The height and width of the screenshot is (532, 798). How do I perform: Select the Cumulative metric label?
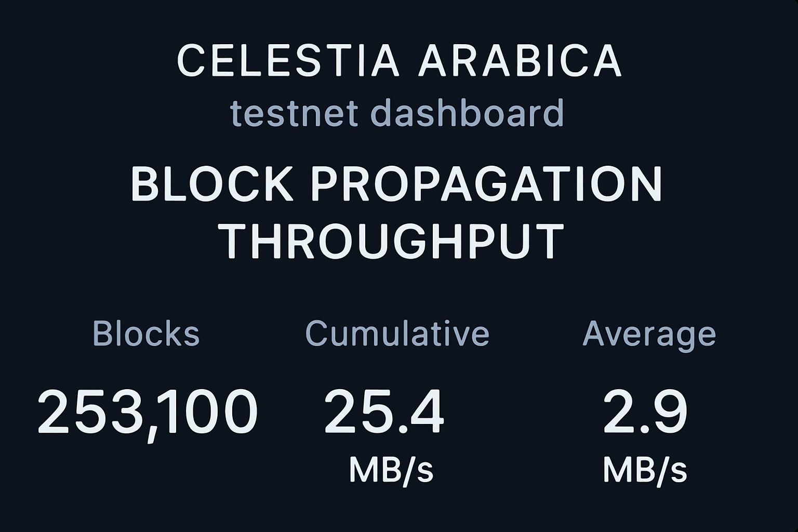tap(397, 333)
